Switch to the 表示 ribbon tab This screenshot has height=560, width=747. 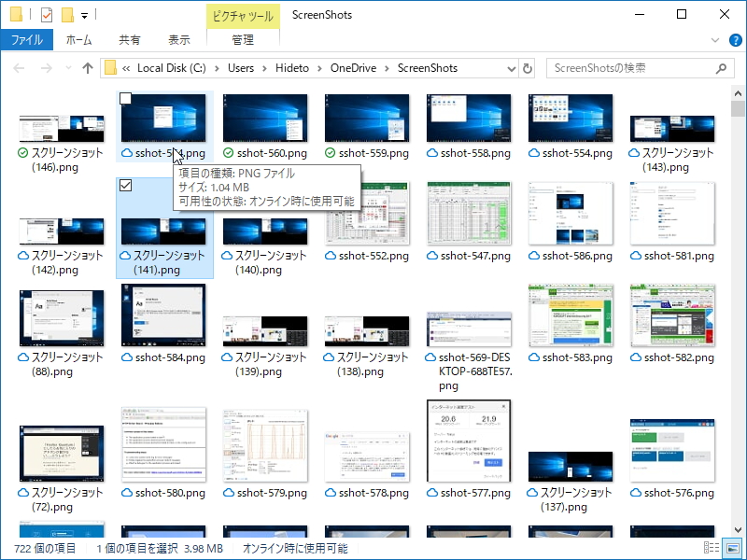click(x=179, y=39)
